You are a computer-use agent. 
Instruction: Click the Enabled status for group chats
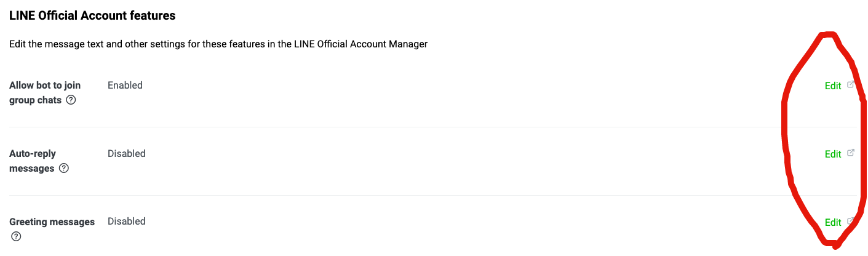point(125,86)
